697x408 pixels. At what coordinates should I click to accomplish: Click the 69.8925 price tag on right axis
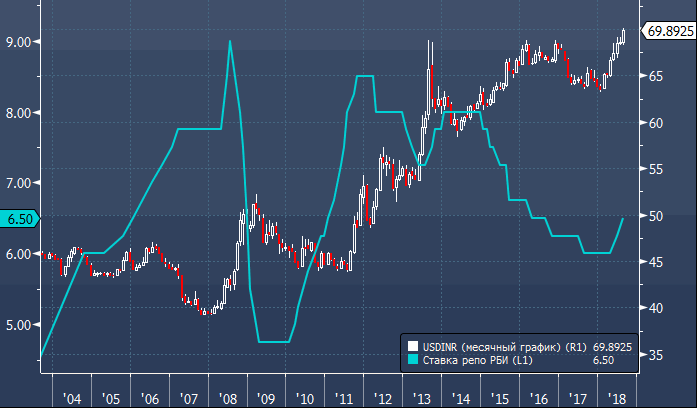tap(669, 32)
